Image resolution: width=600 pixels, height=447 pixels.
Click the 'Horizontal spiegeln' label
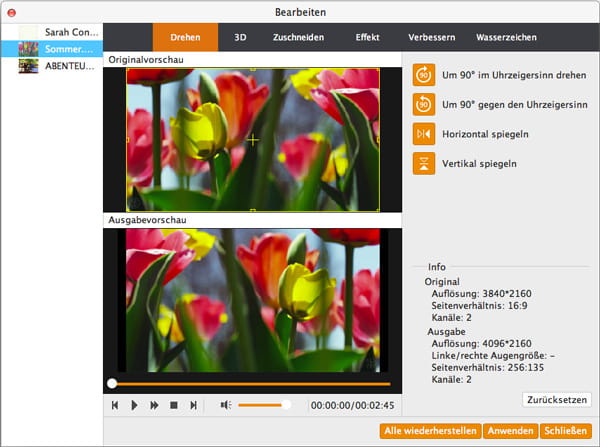485,134
